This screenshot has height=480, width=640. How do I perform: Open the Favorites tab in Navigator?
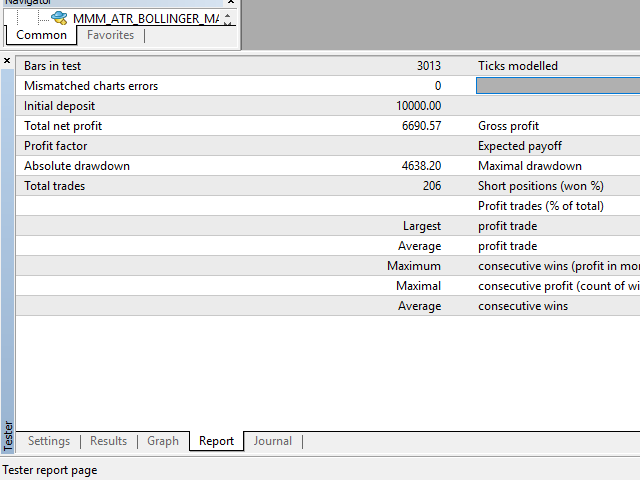pyautogui.click(x=110, y=35)
